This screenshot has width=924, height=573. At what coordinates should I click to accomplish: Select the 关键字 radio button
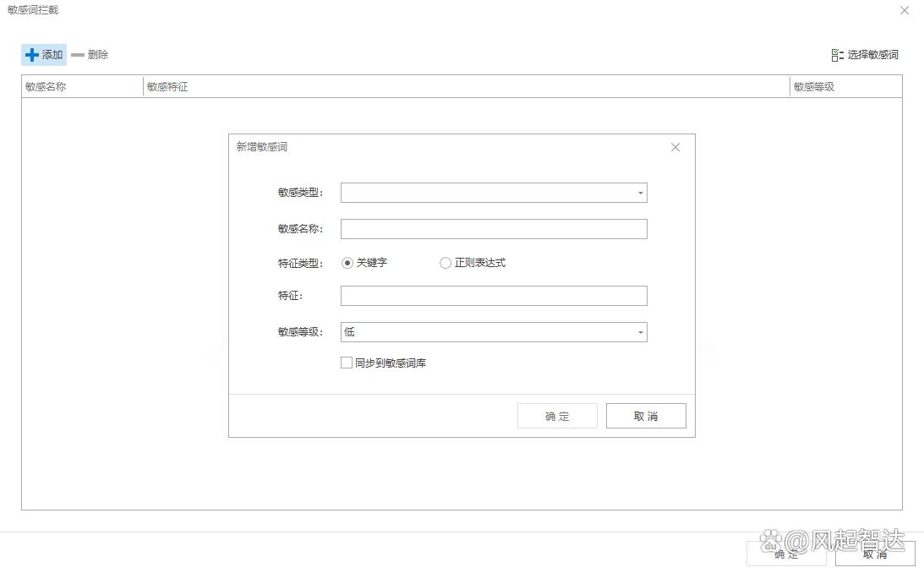pos(347,263)
